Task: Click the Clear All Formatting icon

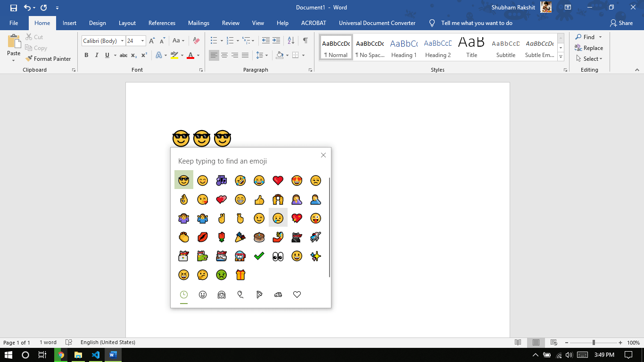Action: pyautogui.click(x=196, y=41)
